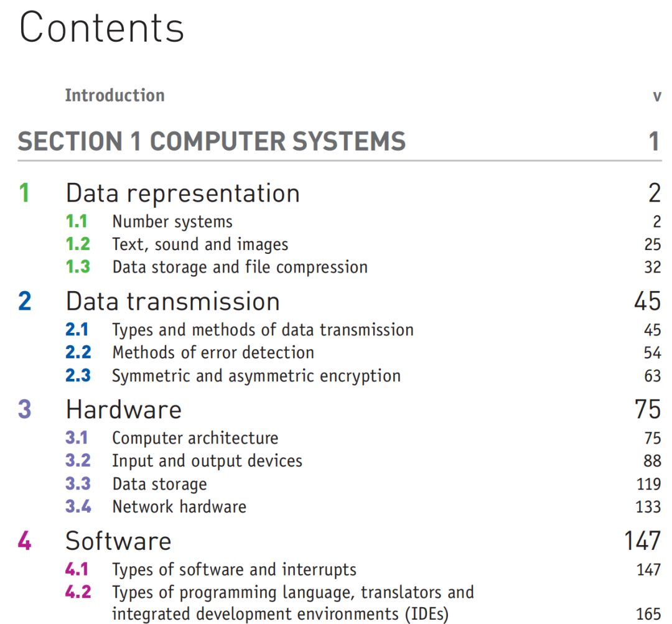The width and height of the screenshot is (672, 624).
Task: Jump to 1.3 Data storage and file compression
Action: pos(240,267)
